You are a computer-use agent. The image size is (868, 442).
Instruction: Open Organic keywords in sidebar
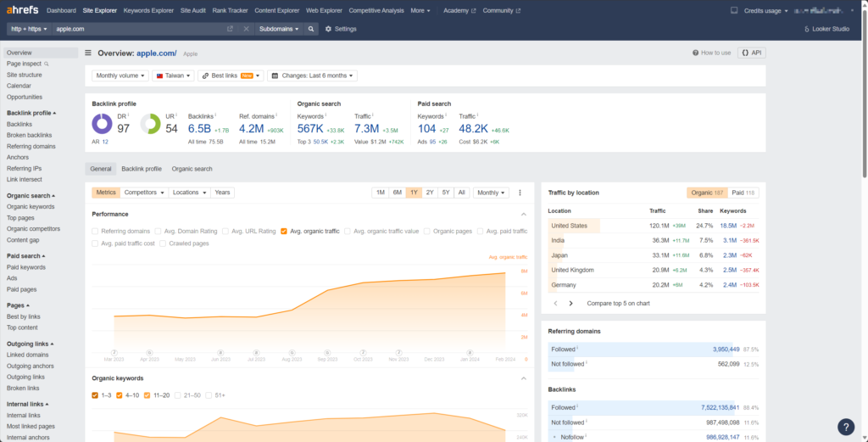31,207
